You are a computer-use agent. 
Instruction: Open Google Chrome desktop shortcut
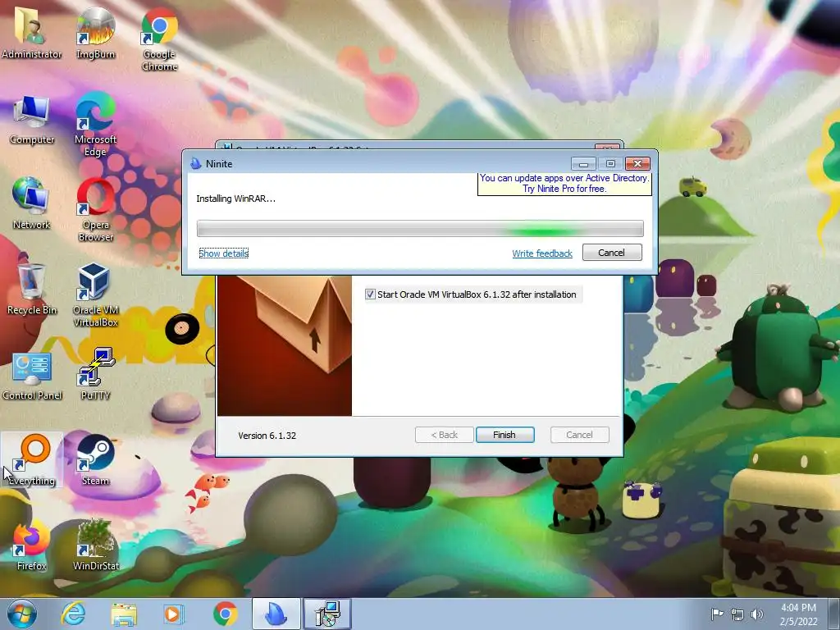[160, 39]
